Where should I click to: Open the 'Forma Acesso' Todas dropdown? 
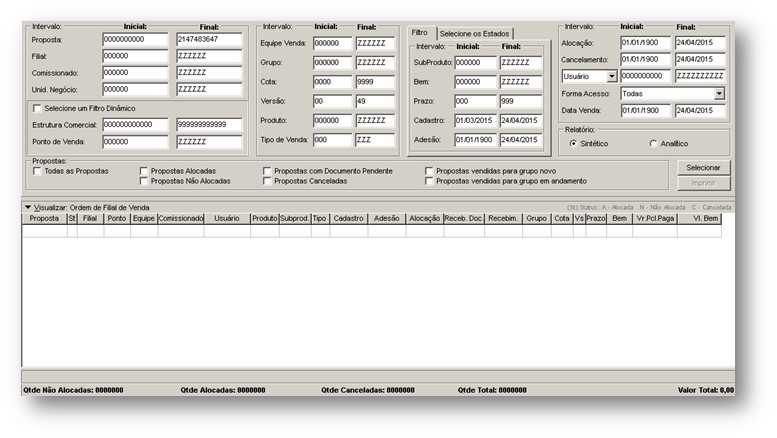[x=719, y=94]
